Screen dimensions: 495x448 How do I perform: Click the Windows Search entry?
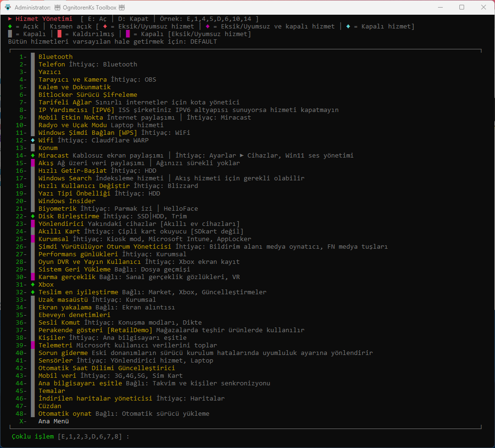click(65, 178)
